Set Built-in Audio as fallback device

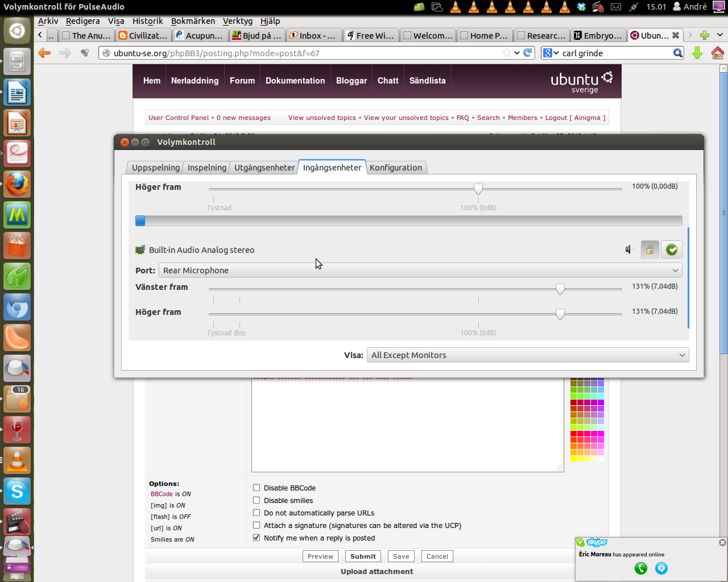tap(672, 250)
